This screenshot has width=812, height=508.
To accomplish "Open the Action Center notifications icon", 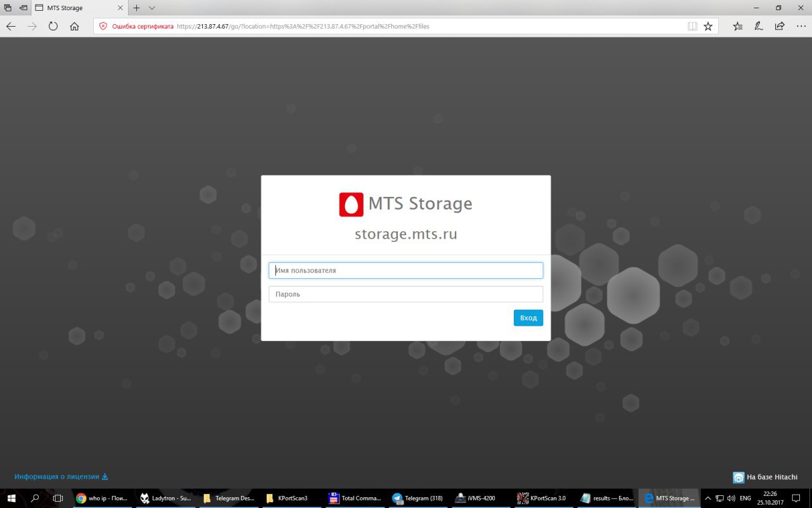I will point(796,498).
